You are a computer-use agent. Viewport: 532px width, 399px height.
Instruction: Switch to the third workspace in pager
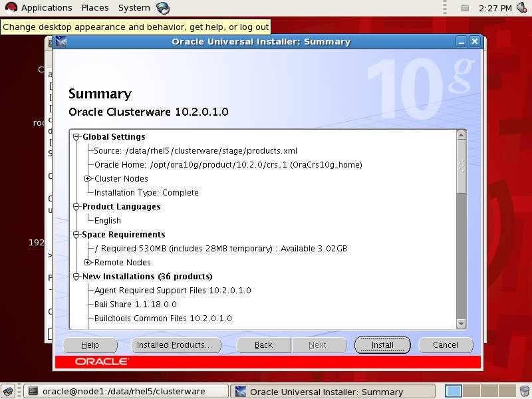pos(489,391)
